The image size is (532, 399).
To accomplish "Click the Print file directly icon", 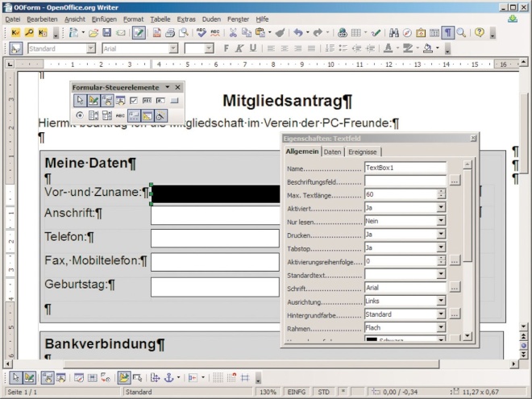I will point(170,32).
